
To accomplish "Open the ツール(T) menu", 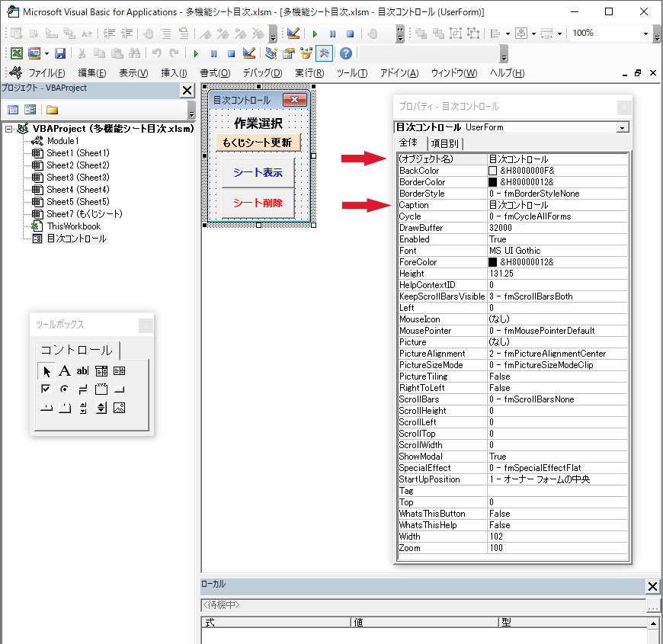I will click(x=352, y=73).
